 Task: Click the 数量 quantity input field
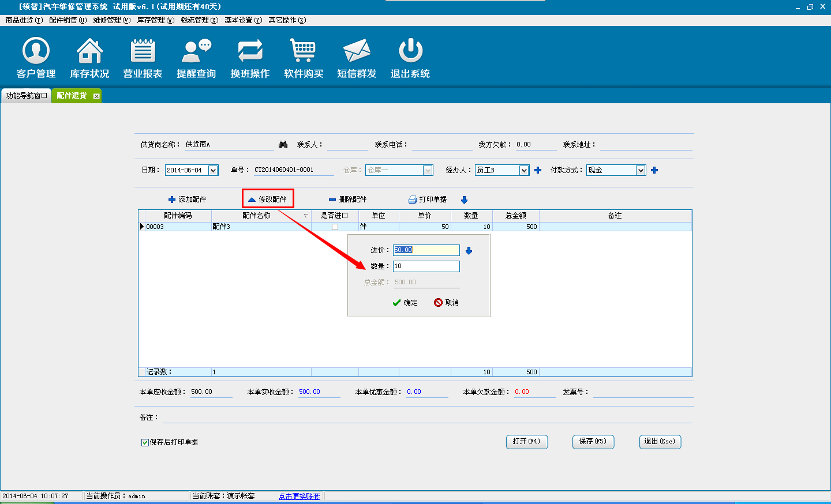click(426, 266)
